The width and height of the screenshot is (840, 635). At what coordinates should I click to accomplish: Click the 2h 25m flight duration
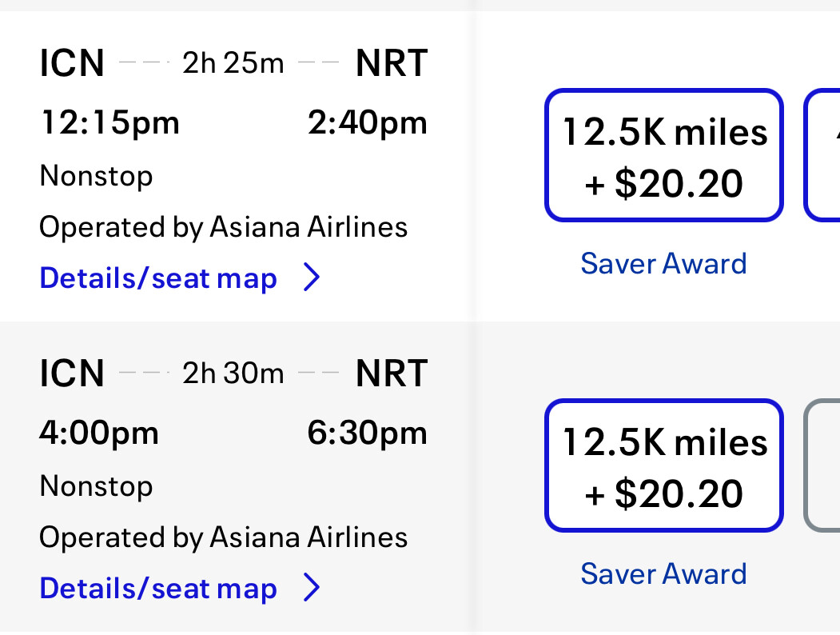click(233, 63)
